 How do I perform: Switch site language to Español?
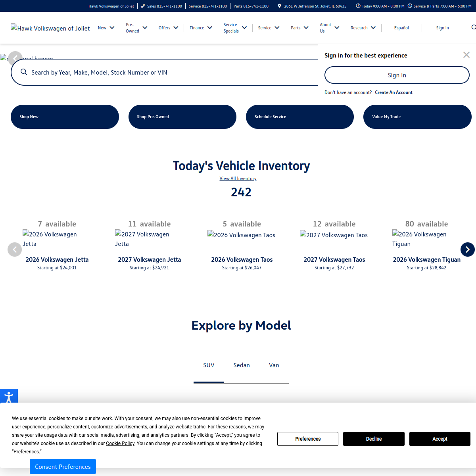tap(401, 28)
